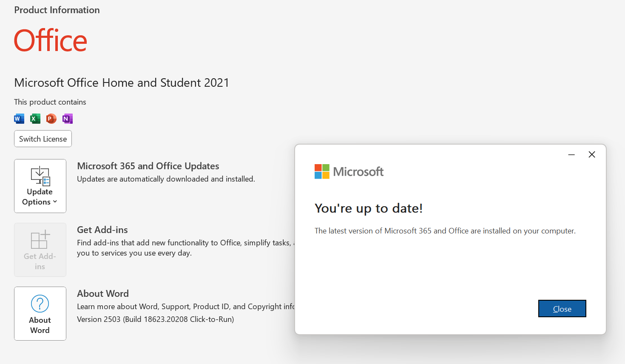This screenshot has height=364, width=625.
Task: Open the About Word button
Action: 40,313
